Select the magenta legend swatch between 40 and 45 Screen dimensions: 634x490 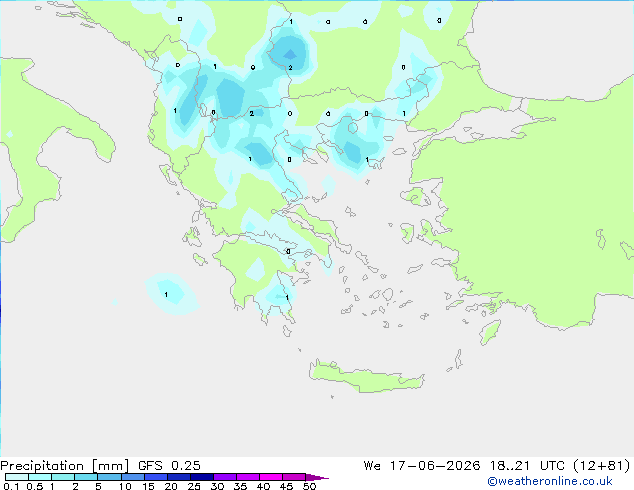click(271, 477)
